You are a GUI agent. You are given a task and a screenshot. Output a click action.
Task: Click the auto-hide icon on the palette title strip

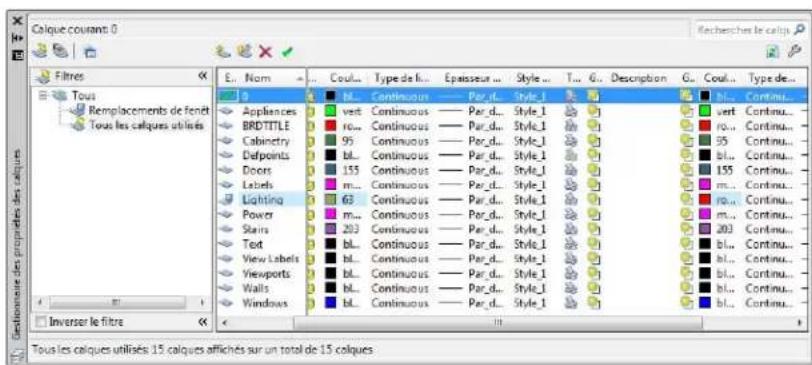(17, 38)
